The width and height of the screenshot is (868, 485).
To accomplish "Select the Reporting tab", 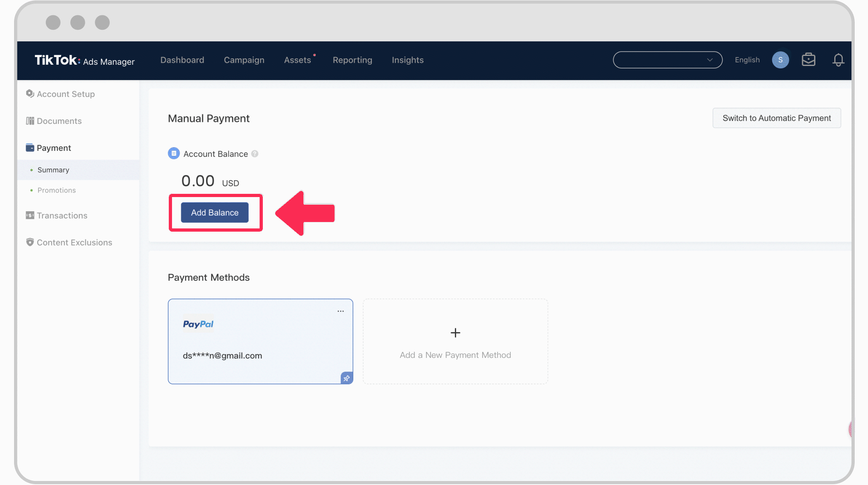I will (352, 60).
